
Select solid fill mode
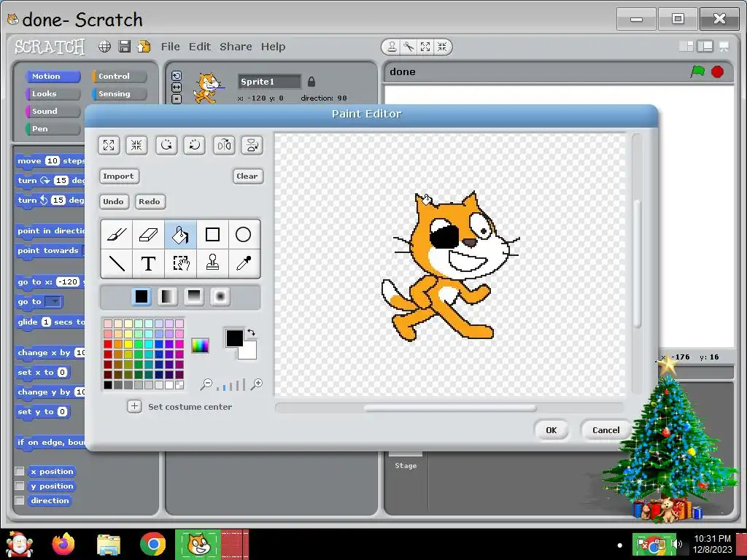pyautogui.click(x=142, y=297)
